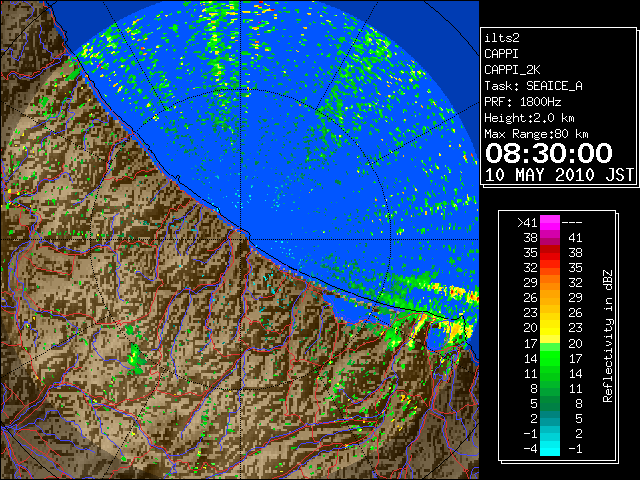Click the 'CAPPI_2K' product label
Viewport: 640px width, 480px height.
click(512, 70)
